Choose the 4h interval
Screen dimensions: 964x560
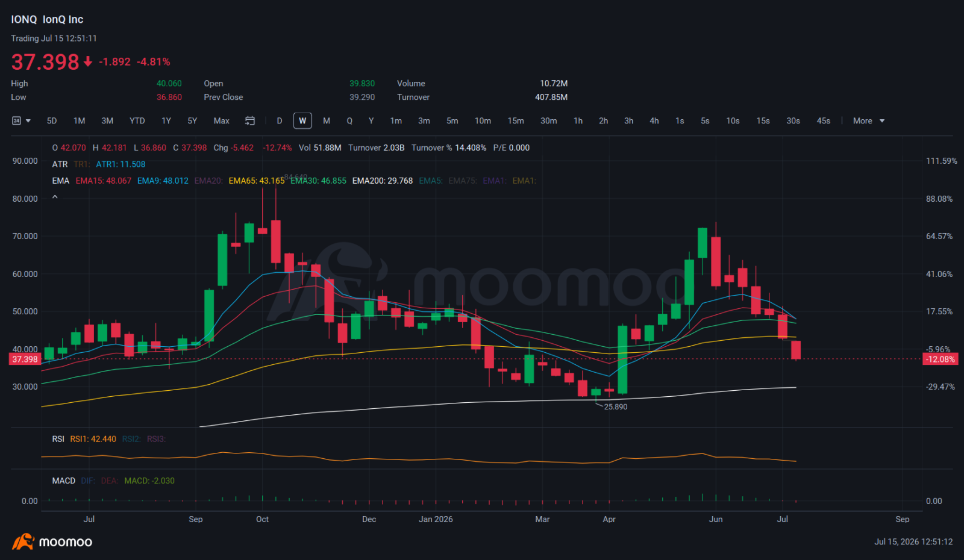654,121
